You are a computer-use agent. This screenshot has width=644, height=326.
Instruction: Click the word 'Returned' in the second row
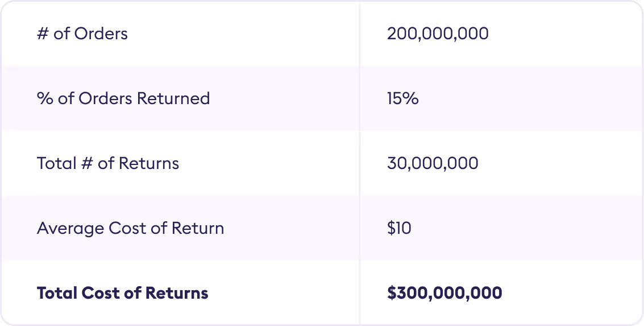(x=173, y=98)
